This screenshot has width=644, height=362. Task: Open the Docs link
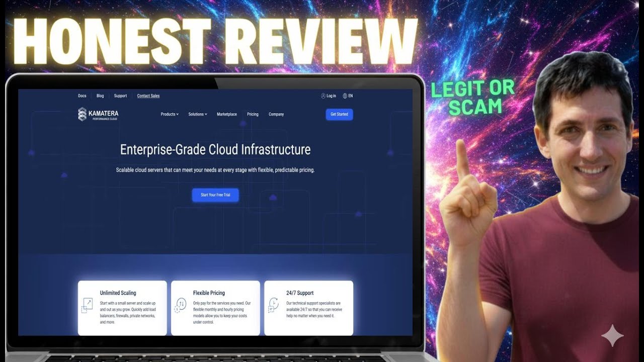[82, 96]
